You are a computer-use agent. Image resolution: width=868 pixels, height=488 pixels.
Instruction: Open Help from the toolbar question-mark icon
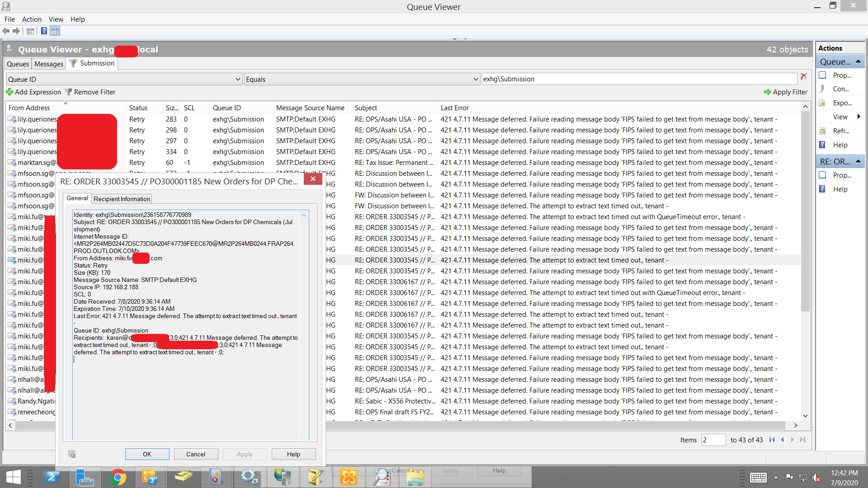pyautogui.click(x=44, y=31)
